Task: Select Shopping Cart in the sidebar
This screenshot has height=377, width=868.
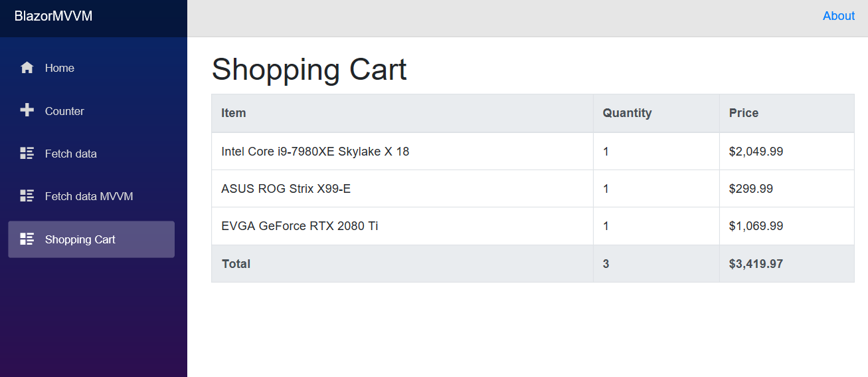Action: (80, 239)
